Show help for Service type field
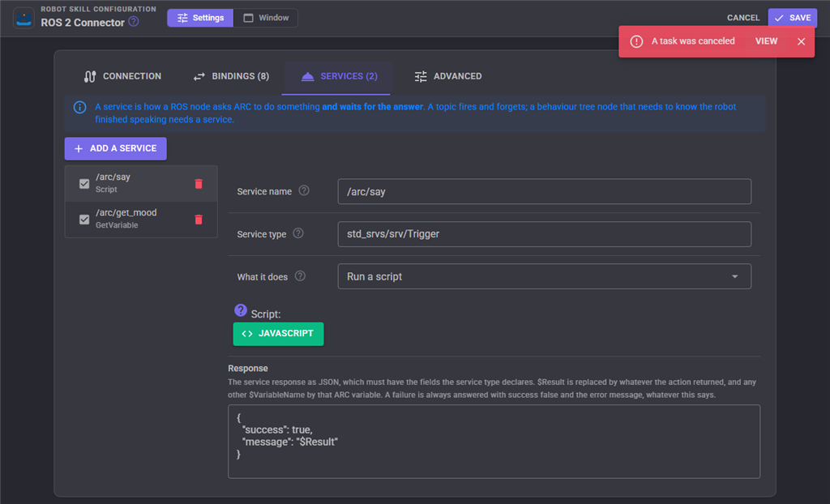 pyautogui.click(x=298, y=233)
